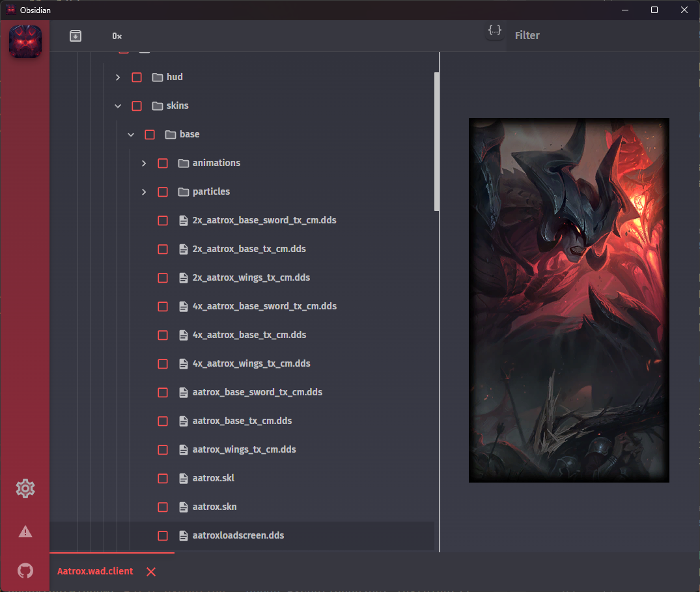
Task: Select aatrox_wings_tx_cm.dds file name
Action: coord(244,449)
